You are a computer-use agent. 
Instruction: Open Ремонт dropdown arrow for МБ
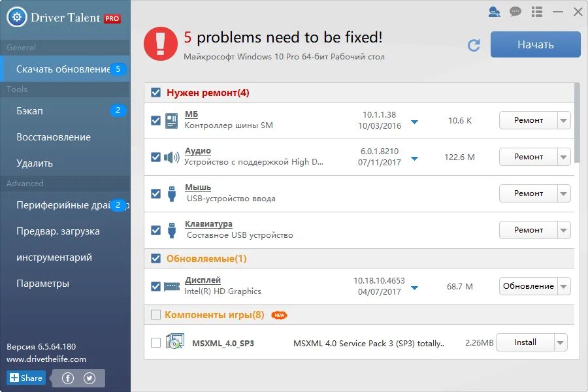(564, 120)
